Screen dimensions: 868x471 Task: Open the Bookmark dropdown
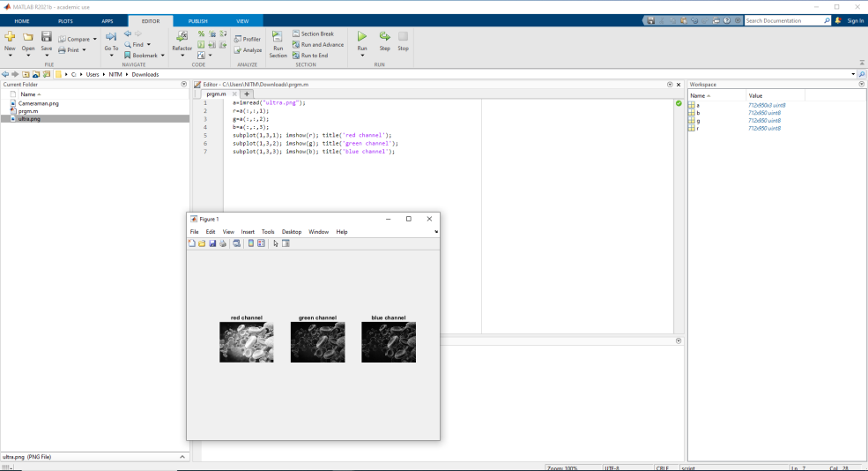point(162,56)
